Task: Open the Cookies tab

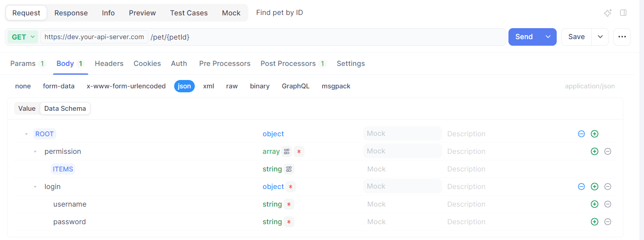Action: click(x=147, y=63)
